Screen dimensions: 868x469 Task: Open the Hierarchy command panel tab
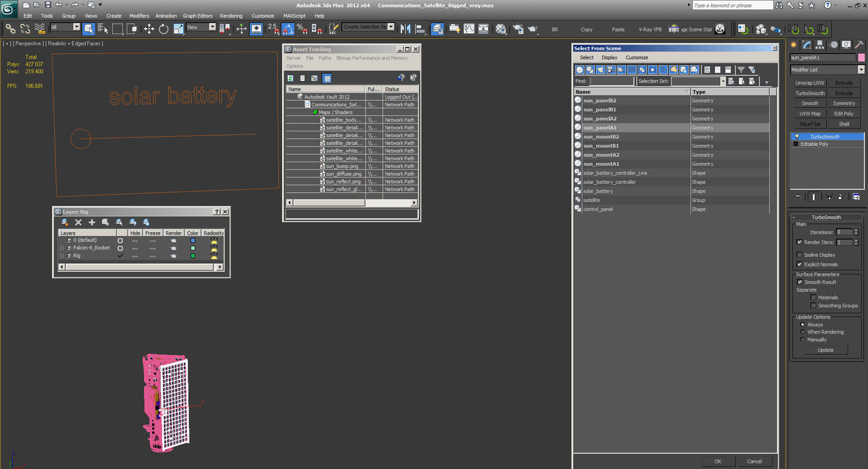pyautogui.click(x=820, y=45)
